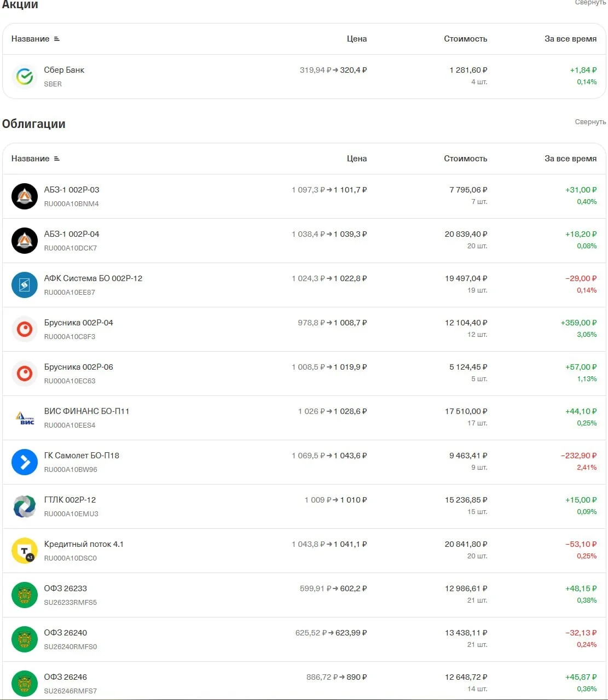Open the Сбер Банк stock logo
This screenshot has width=608, height=700.
pyautogui.click(x=25, y=77)
